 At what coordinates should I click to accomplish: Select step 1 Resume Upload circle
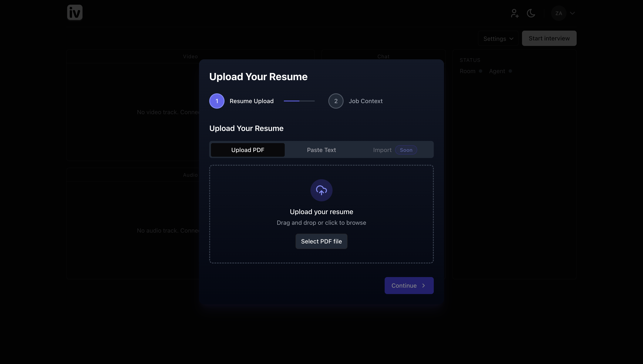(217, 101)
